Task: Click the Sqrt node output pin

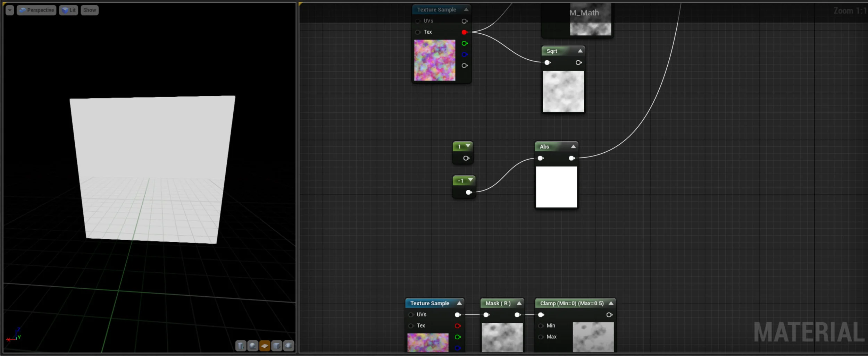Action: (578, 62)
